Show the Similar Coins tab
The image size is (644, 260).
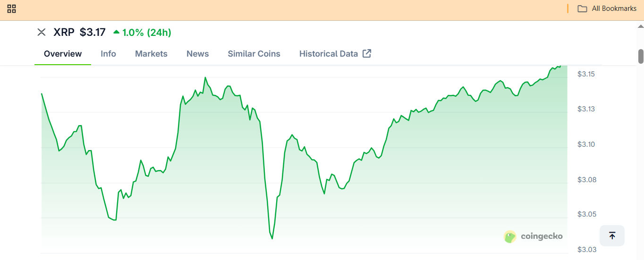tap(254, 54)
